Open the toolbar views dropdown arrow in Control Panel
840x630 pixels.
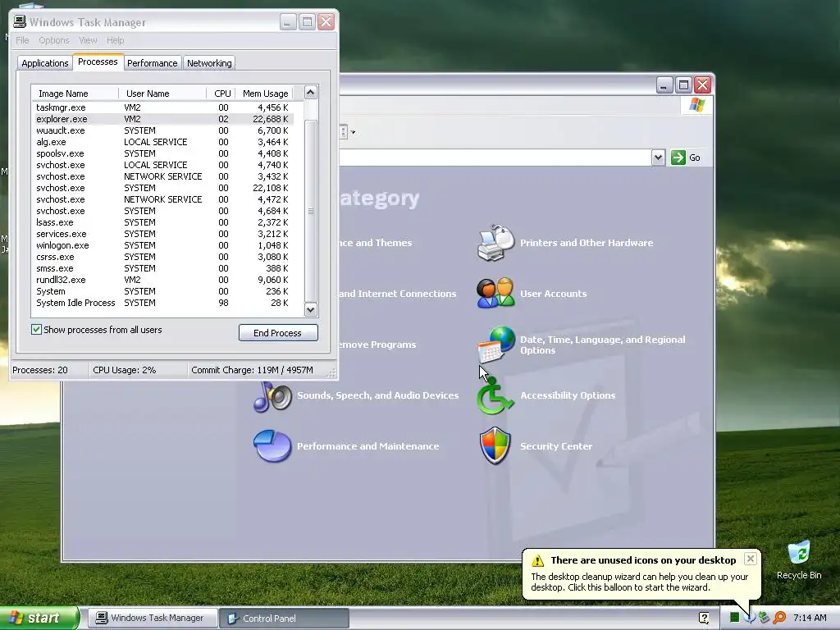[353, 132]
